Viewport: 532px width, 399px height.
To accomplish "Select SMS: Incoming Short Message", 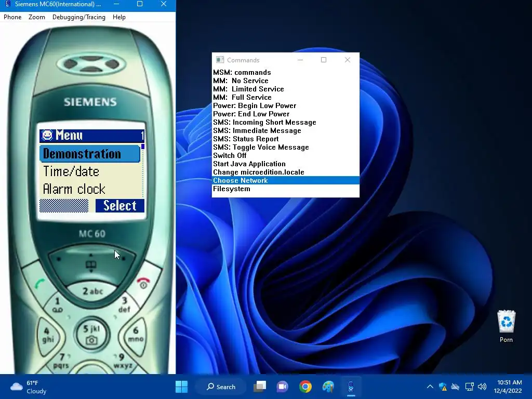I will point(286,122).
